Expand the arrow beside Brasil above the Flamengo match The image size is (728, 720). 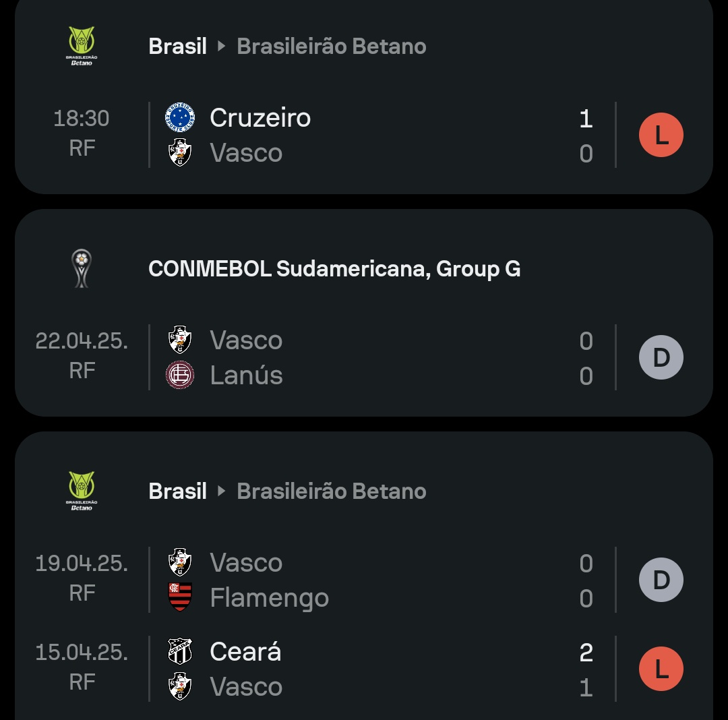(x=221, y=491)
